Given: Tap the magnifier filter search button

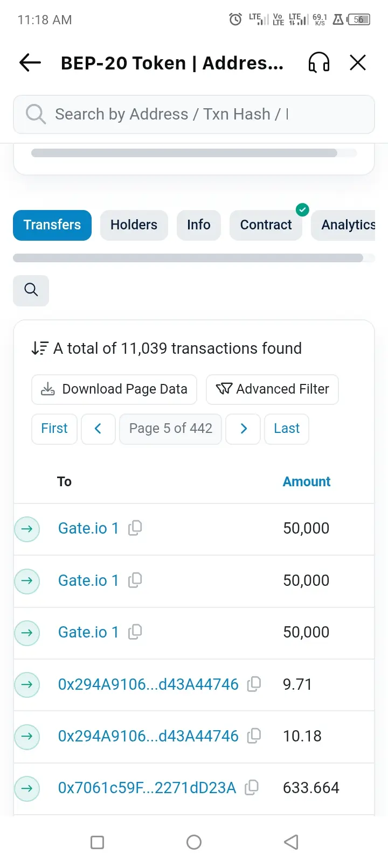Looking at the screenshot, I should 31,290.
